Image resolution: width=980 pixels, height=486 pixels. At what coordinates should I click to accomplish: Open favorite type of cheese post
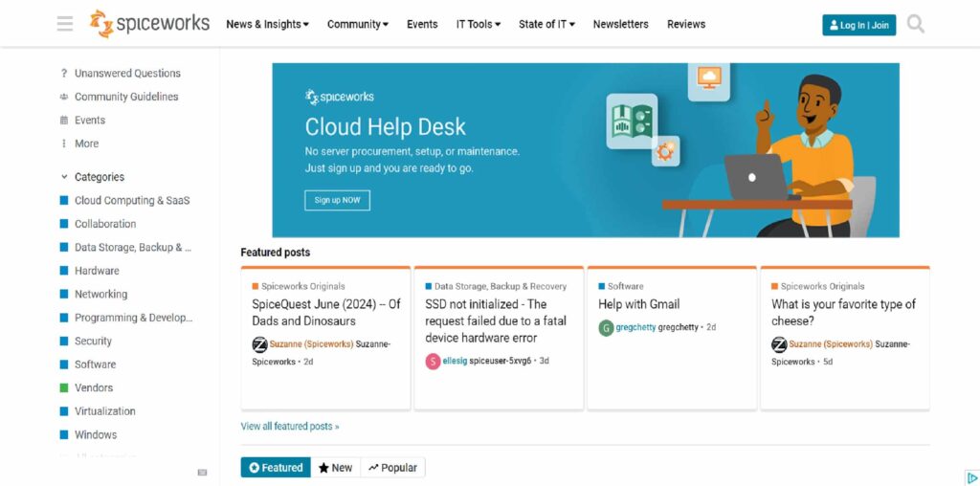coord(843,313)
